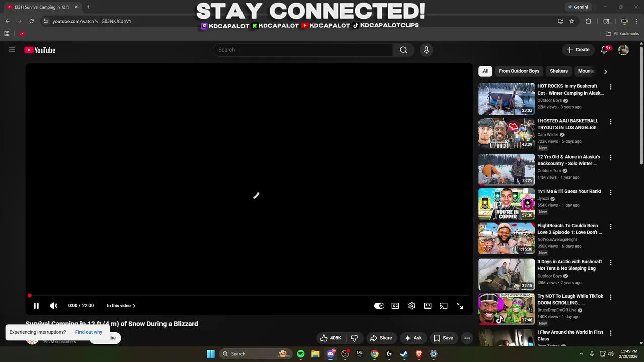Mute the video volume
The image size is (644, 362).
(54, 306)
